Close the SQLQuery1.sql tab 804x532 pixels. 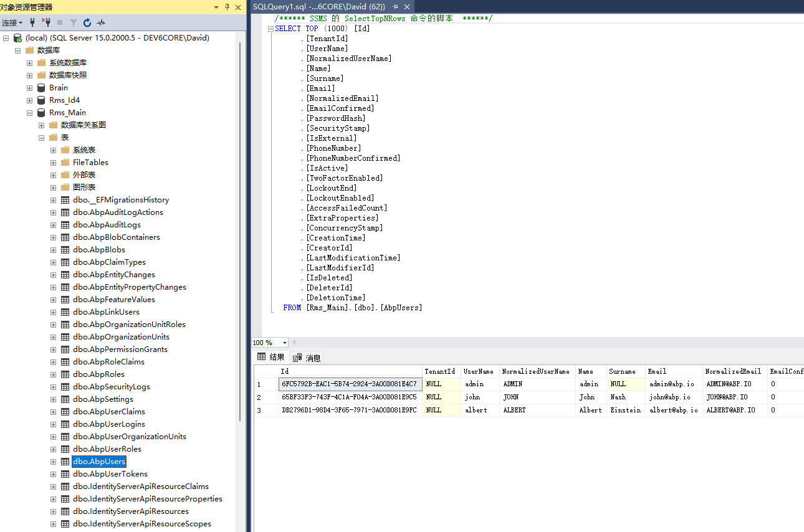coord(406,6)
